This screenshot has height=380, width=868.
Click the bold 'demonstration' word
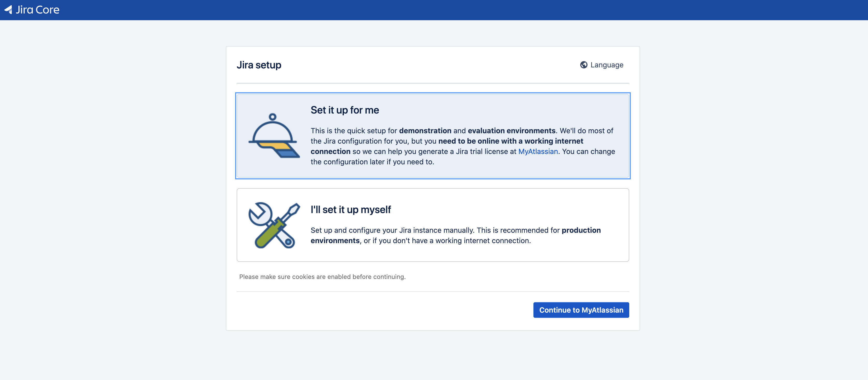(x=425, y=130)
